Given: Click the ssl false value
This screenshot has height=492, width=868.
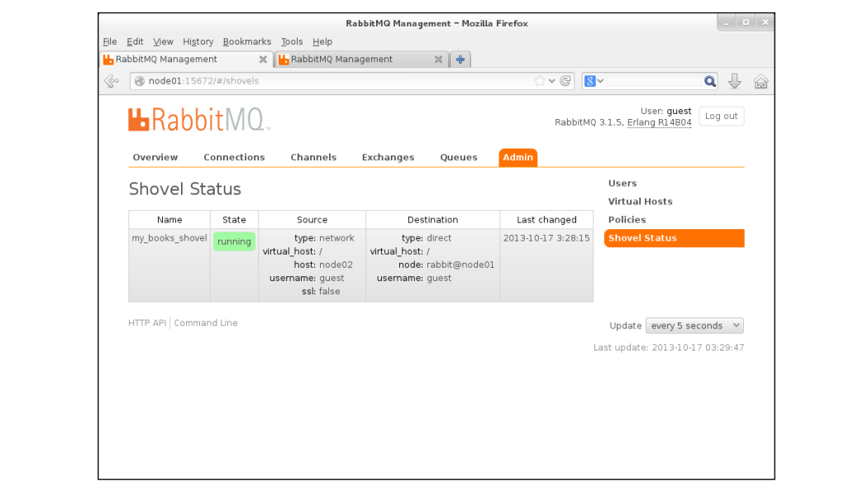Looking at the screenshot, I should pyautogui.click(x=329, y=292).
